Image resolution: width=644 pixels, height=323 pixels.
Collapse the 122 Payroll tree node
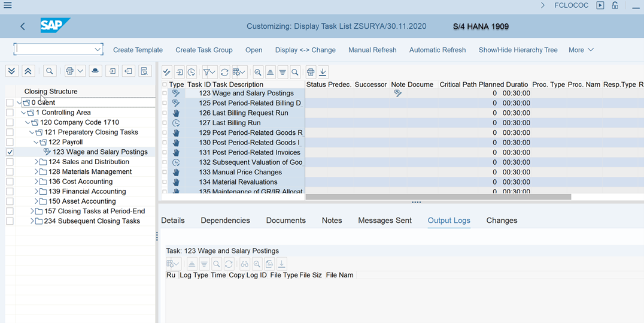(x=36, y=143)
